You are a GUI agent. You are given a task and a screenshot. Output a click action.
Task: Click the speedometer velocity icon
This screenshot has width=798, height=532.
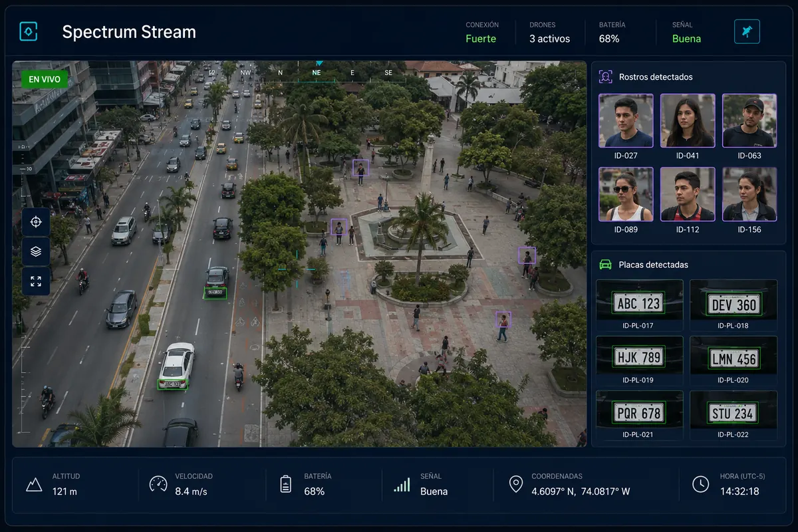pos(158,483)
